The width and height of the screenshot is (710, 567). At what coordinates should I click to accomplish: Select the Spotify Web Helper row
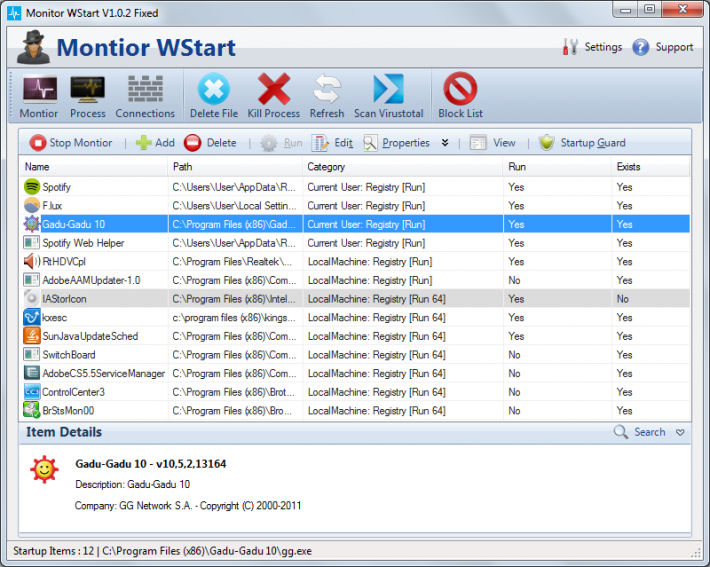[x=355, y=243]
